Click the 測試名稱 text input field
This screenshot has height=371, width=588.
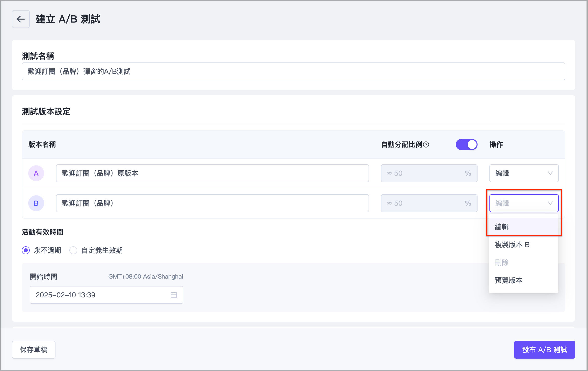tap(293, 71)
